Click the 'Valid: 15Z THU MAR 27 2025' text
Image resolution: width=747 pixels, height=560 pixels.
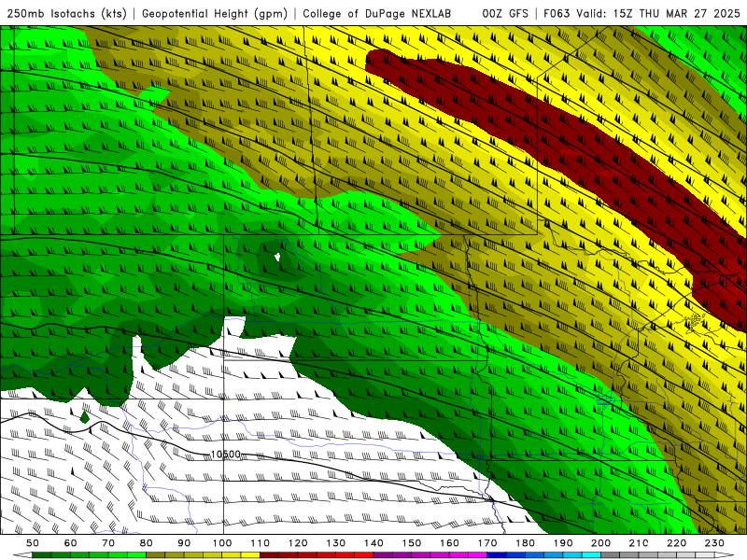658,14
